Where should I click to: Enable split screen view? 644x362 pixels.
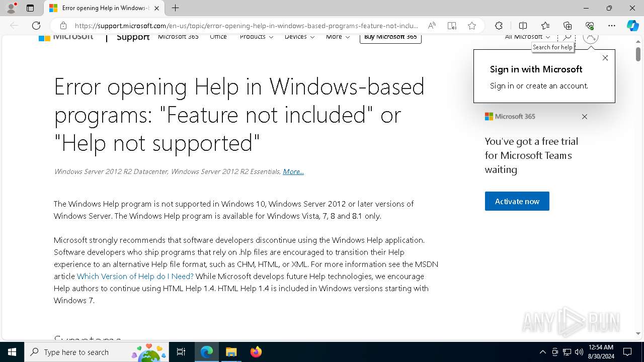pos(523,26)
